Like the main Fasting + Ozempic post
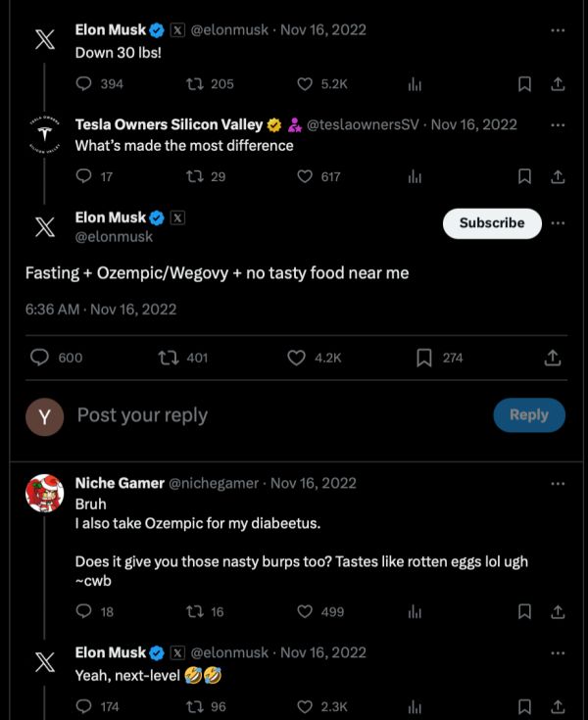The height and width of the screenshot is (720, 588). (297, 358)
